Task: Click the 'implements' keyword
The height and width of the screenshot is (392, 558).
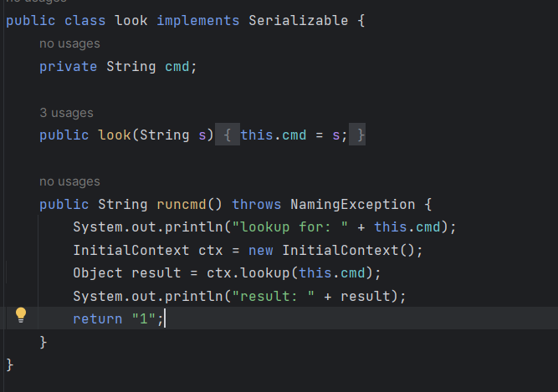Action: (198, 21)
